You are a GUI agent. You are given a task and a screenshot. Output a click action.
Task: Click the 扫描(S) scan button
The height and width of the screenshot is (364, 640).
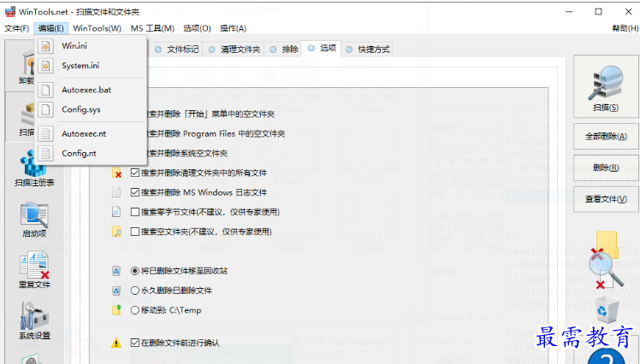(606, 86)
